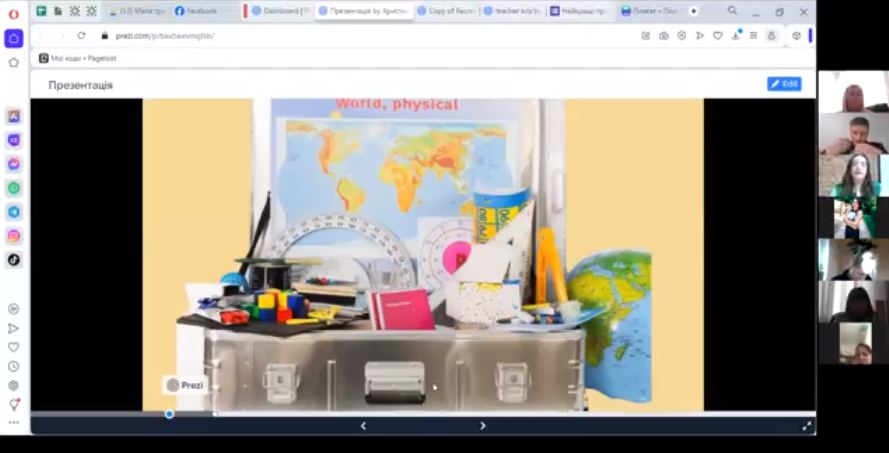Add page to bookmarks with heart icon
This screenshot has height=453, width=889.
coord(718,36)
